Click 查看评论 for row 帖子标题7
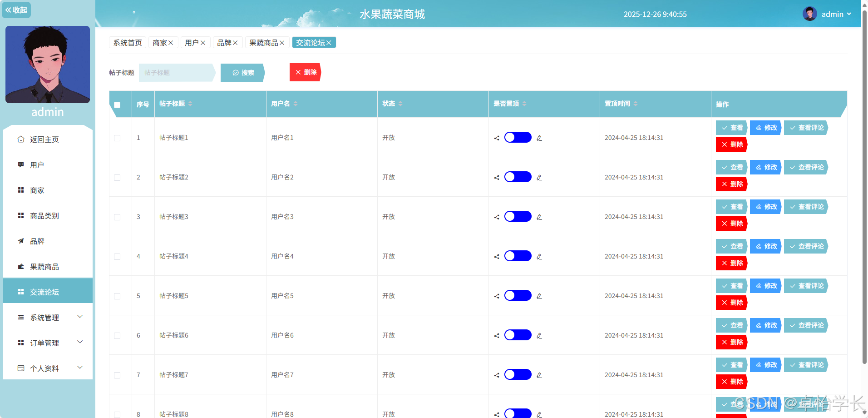868x418 pixels. coord(806,365)
